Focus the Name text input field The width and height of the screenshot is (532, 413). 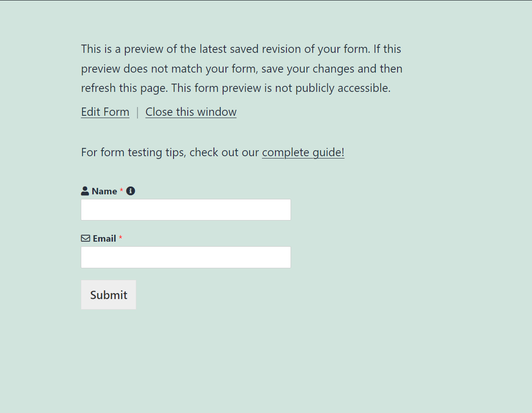(186, 209)
